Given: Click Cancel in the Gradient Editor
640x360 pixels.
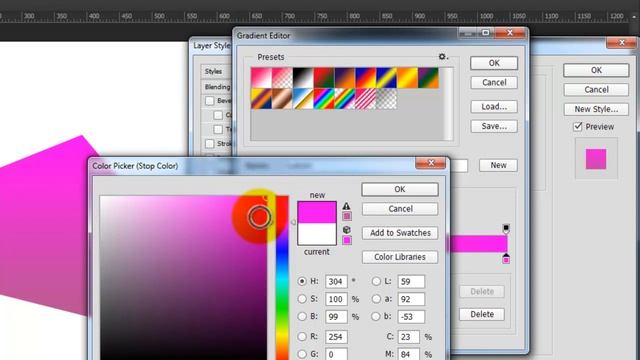Looking at the screenshot, I should pyautogui.click(x=494, y=83).
